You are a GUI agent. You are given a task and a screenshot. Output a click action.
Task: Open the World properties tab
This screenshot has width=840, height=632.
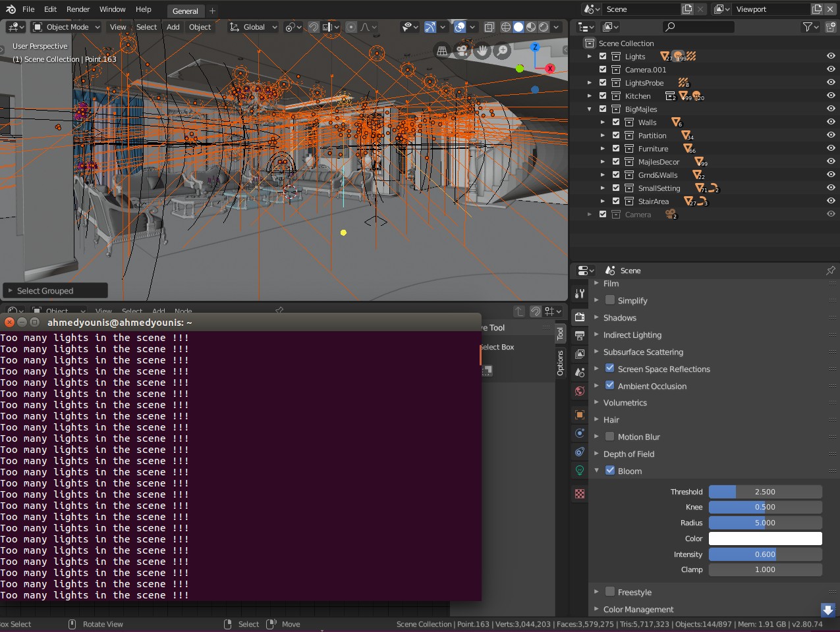(x=580, y=391)
